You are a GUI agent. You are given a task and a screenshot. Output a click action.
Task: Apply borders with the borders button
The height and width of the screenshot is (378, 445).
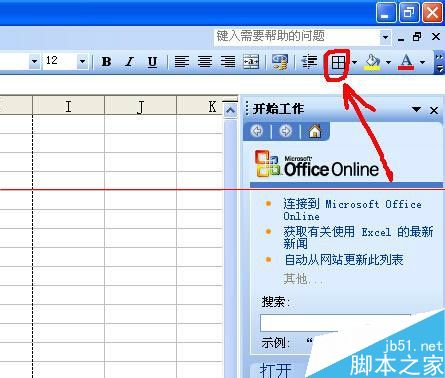click(x=338, y=63)
